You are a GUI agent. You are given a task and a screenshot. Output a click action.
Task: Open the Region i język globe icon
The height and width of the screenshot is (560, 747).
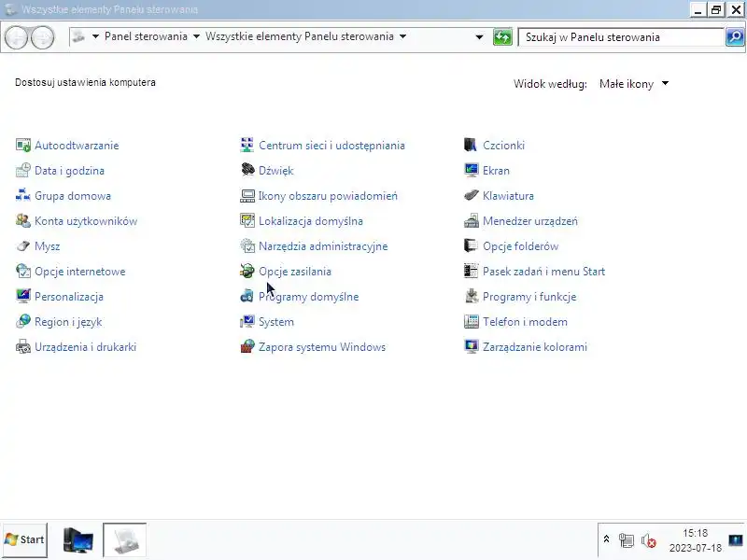coord(22,322)
